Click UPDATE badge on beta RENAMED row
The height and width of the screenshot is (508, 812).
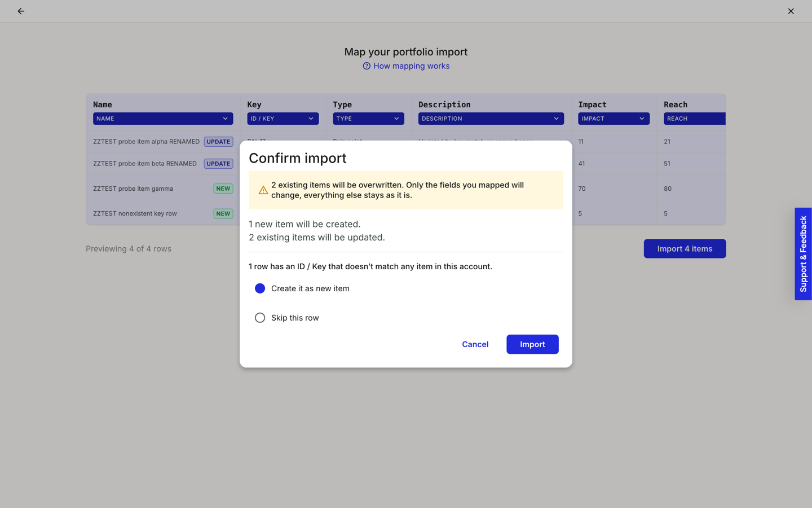pyautogui.click(x=218, y=164)
